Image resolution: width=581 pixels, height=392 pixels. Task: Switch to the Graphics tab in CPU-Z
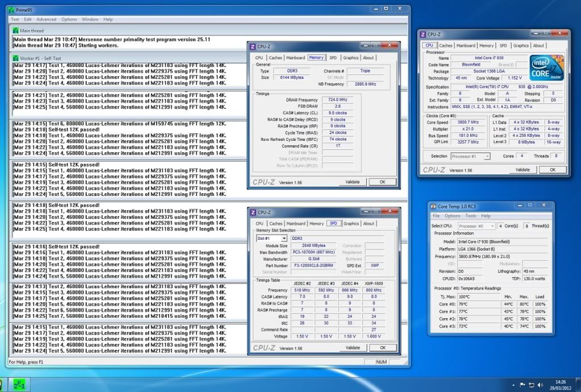(521, 45)
